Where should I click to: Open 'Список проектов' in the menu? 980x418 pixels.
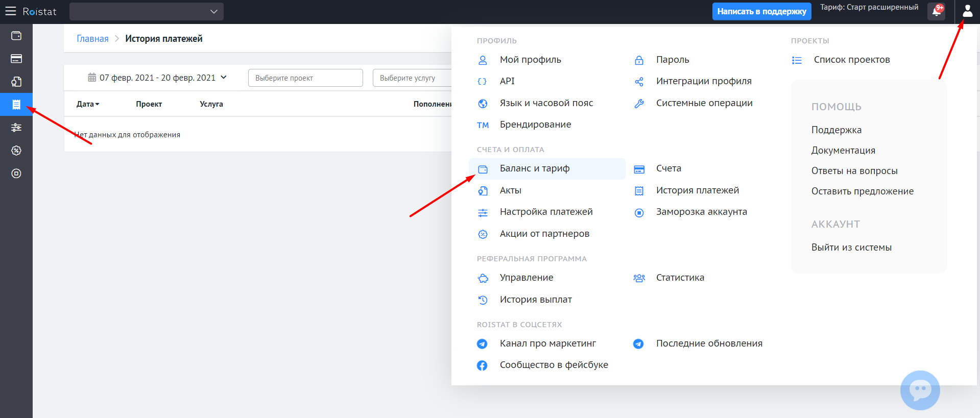pos(851,60)
